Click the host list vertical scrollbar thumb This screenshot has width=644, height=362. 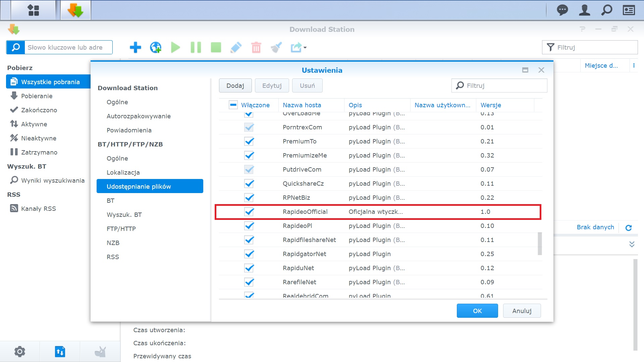[540, 244]
